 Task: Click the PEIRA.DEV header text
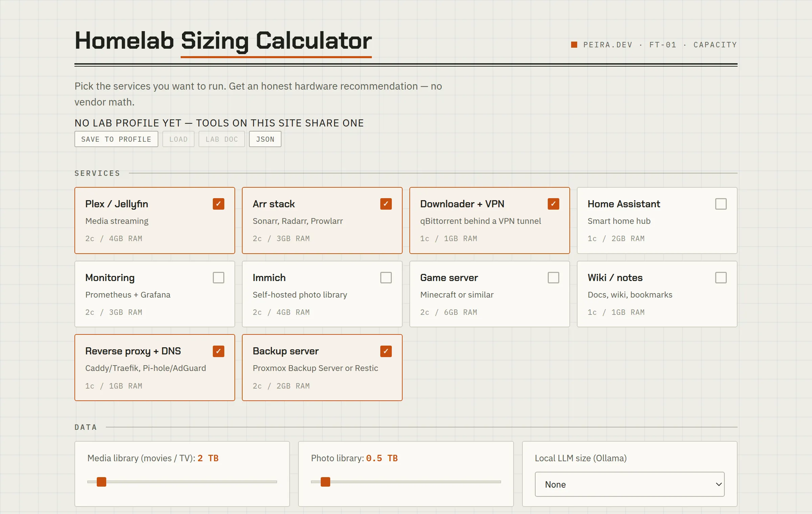[608, 45]
